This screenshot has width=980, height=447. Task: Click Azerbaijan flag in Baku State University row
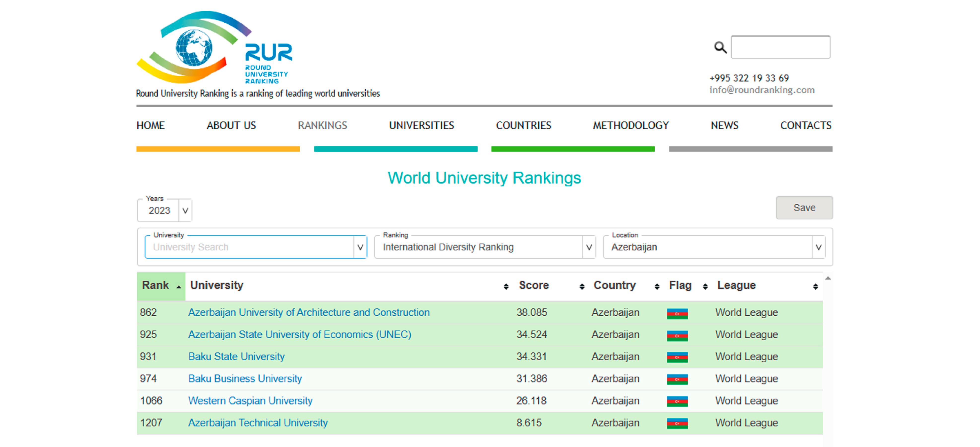click(677, 357)
